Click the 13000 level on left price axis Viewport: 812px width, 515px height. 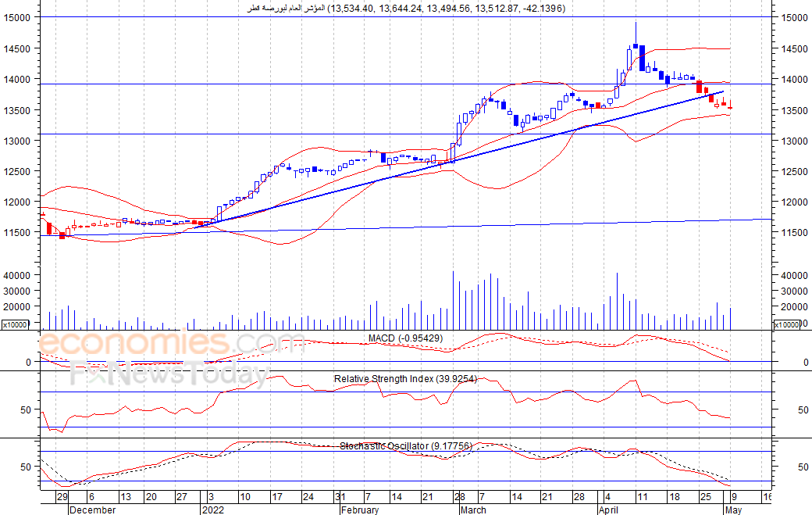tap(17, 141)
